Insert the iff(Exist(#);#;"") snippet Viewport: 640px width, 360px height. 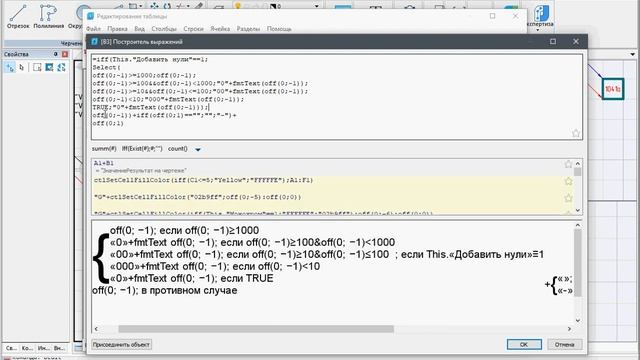tap(142, 149)
